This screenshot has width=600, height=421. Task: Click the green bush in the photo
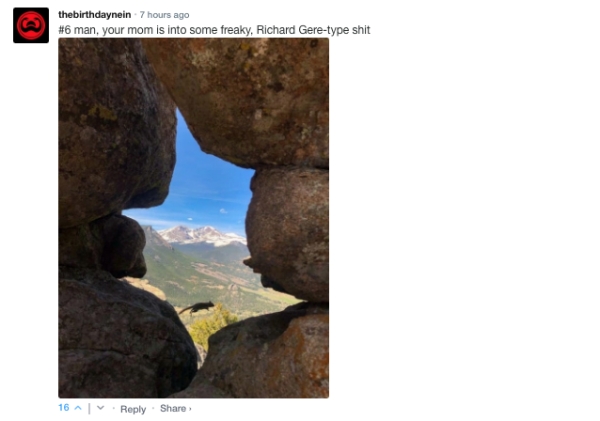click(x=210, y=323)
